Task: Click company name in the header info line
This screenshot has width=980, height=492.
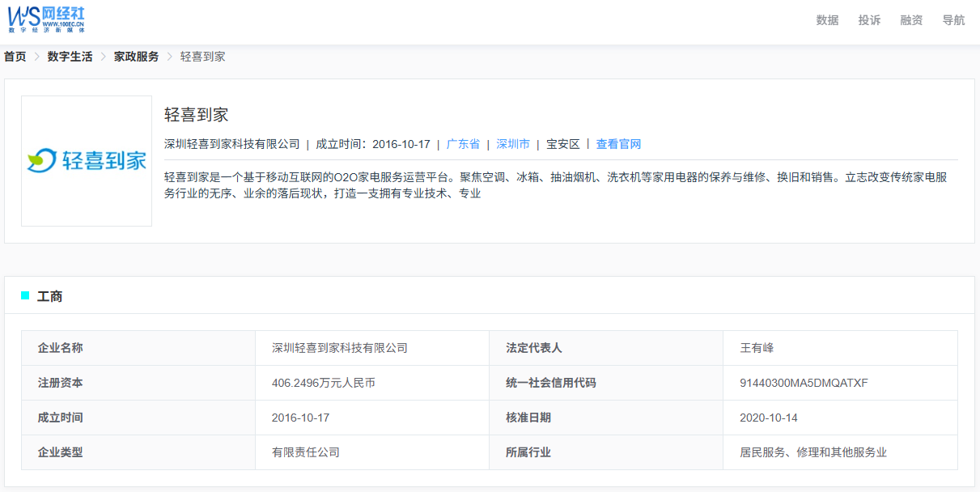Action: [x=232, y=144]
